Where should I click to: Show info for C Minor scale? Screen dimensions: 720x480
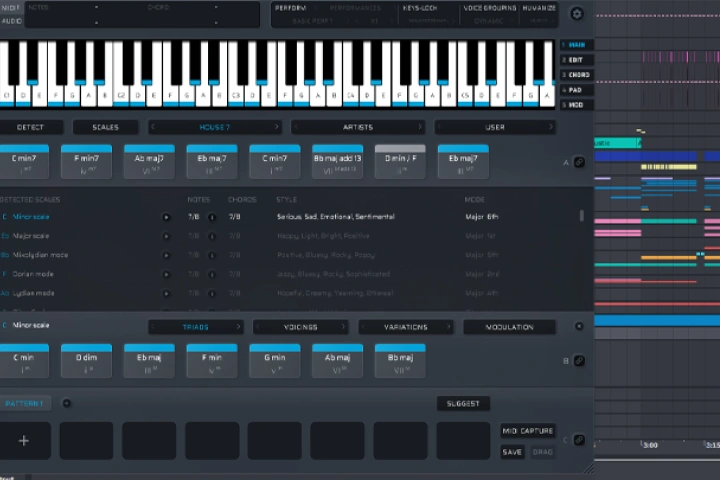[212, 217]
